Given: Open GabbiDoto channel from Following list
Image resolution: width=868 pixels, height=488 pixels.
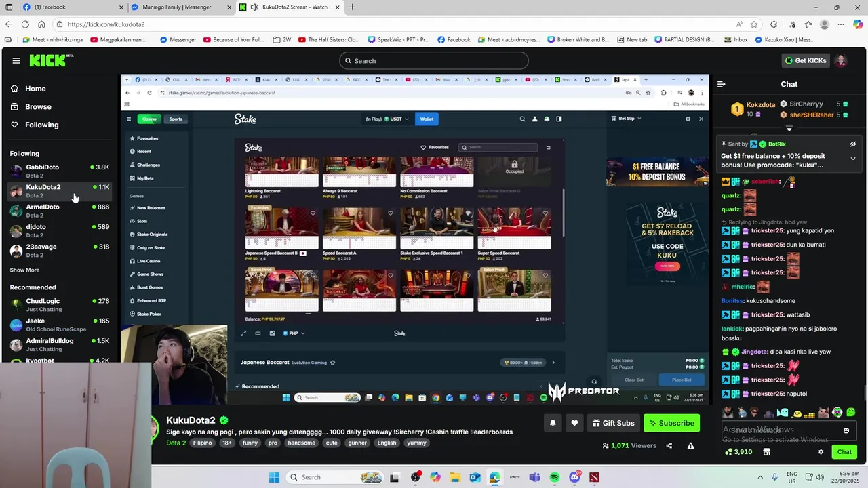Looking at the screenshot, I should pos(60,171).
